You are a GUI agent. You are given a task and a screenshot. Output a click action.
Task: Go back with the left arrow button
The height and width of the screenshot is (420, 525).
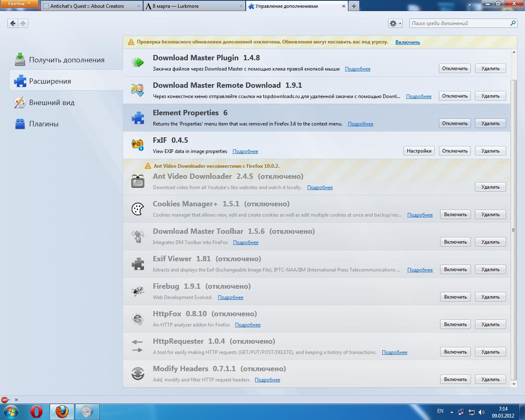pyautogui.click(x=13, y=23)
